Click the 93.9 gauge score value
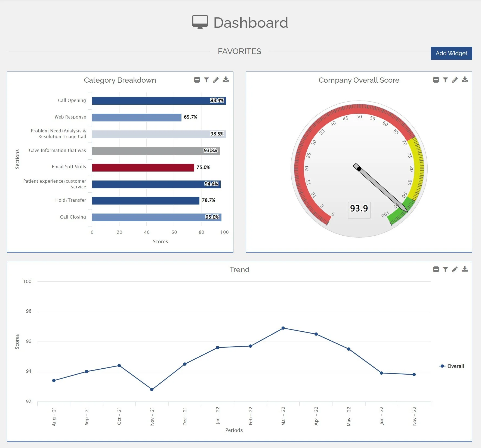 click(359, 209)
